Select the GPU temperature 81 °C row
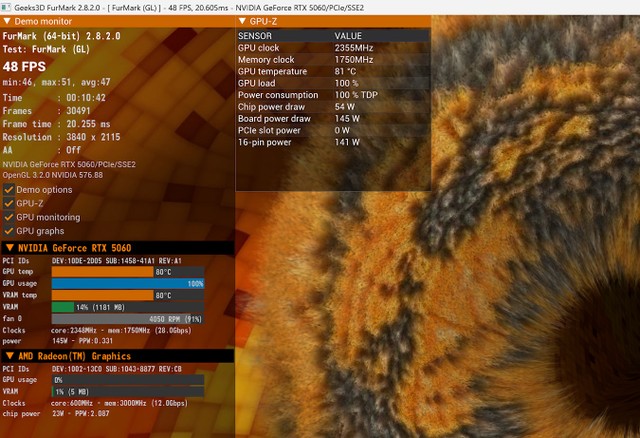The height and width of the screenshot is (438, 640). point(333,71)
